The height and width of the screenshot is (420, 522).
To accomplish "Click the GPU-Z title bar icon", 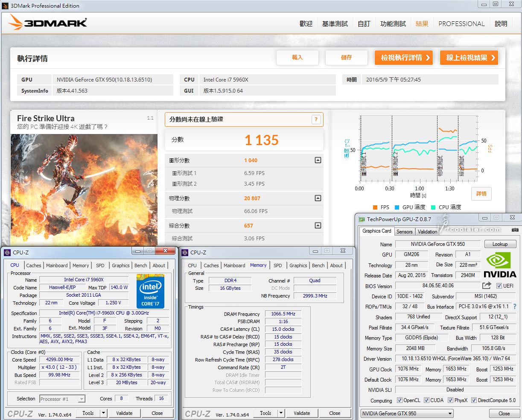I will pos(362,219).
